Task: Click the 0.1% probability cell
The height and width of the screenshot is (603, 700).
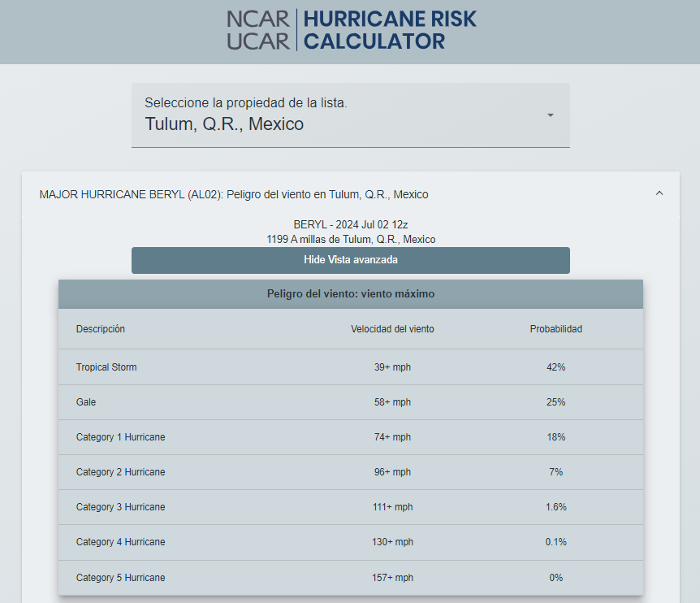Action: pos(555,542)
